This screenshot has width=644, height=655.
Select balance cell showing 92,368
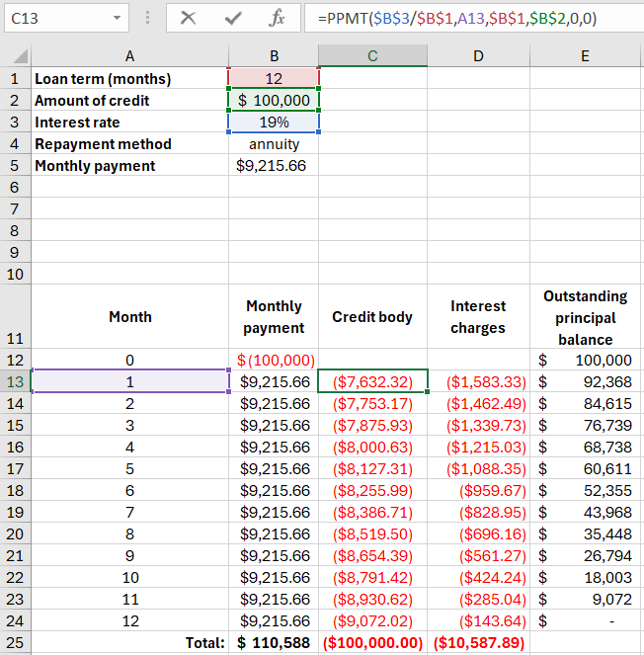click(585, 381)
